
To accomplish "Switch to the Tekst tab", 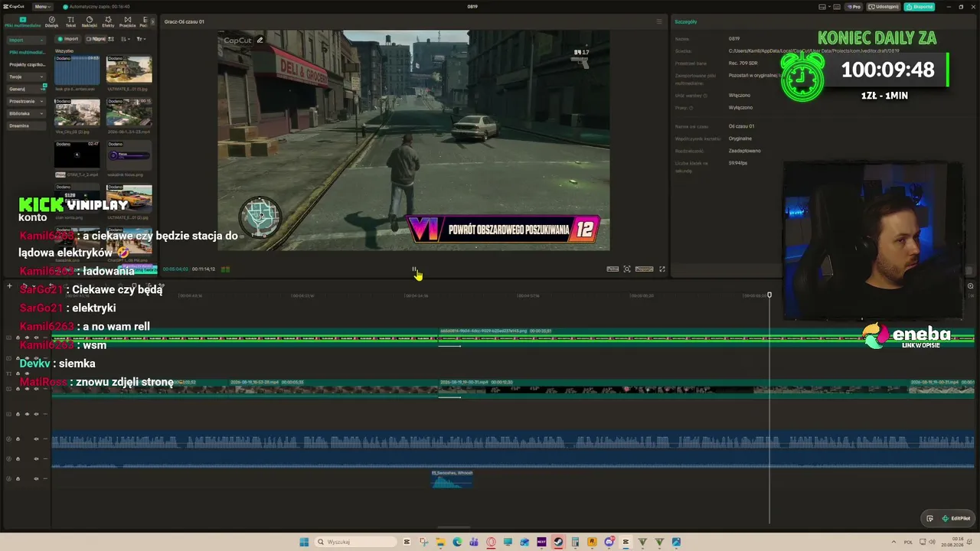I will tap(70, 22).
